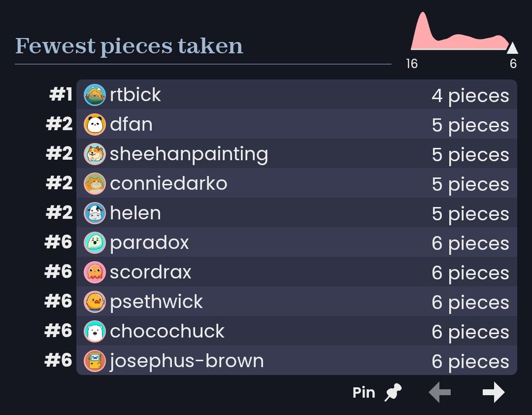Click helen's cow avatar icon
The height and width of the screenshot is (415, 532).
coord(95,213)
